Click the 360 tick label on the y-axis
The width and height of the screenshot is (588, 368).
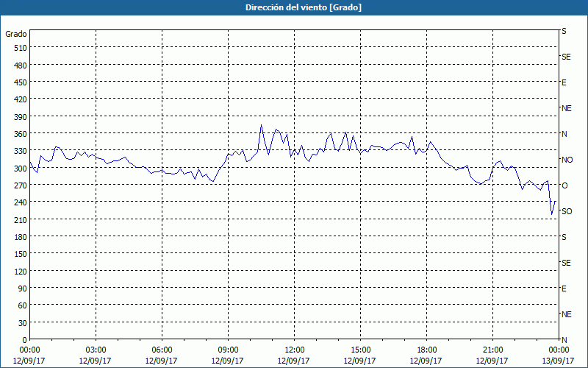point(19,134)
